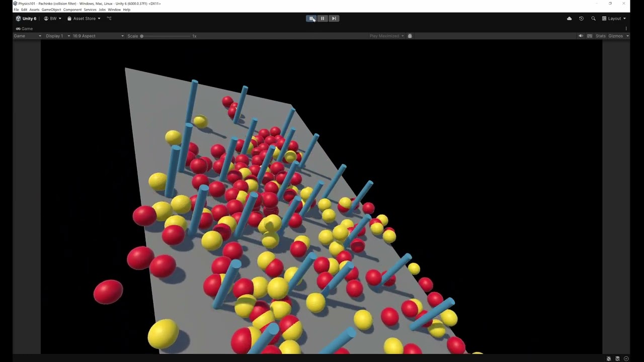Open the Play Maximized dropdown
Viewport: 644px width, 362px height.
coord(386,36)
